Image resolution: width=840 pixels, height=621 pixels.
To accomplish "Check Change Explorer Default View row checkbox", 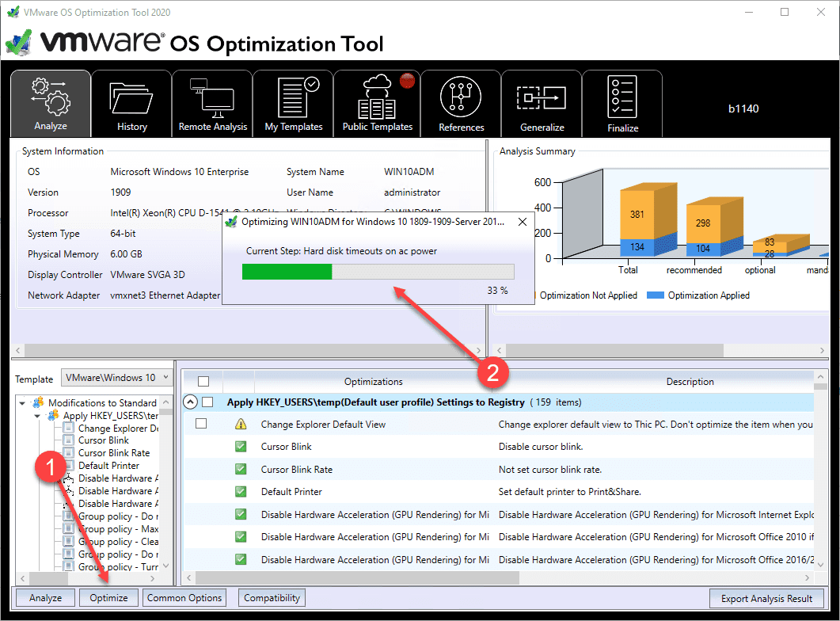I will click(201, 424).
